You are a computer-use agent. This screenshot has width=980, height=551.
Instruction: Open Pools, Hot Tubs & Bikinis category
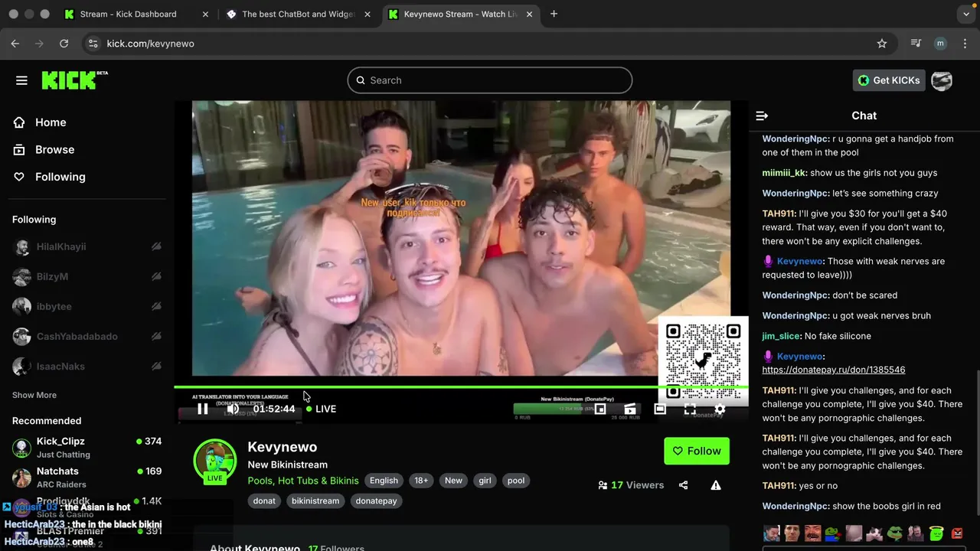303,481
